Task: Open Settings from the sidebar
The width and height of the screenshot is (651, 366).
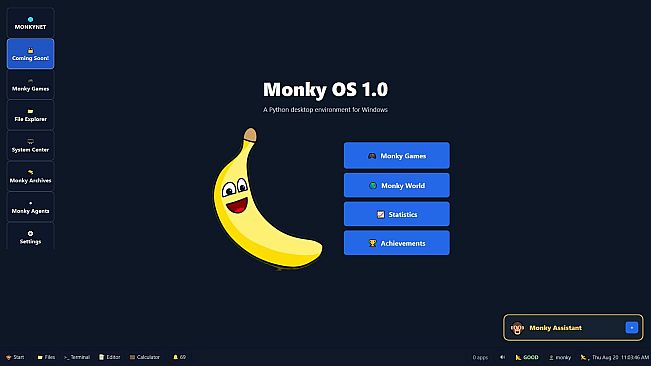Action: [30, 237]
